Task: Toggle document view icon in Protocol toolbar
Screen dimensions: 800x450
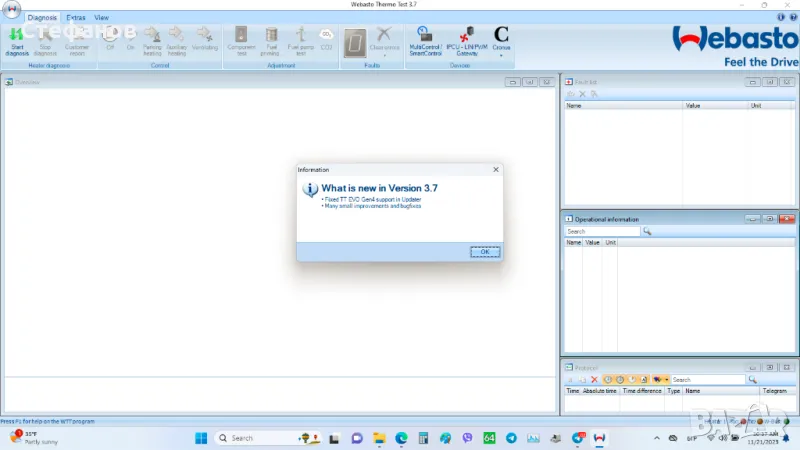Action: (x=644, y=380)
